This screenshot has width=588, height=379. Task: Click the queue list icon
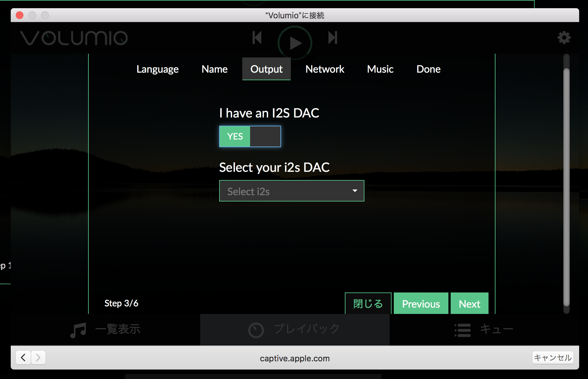[x=463, y=330]
